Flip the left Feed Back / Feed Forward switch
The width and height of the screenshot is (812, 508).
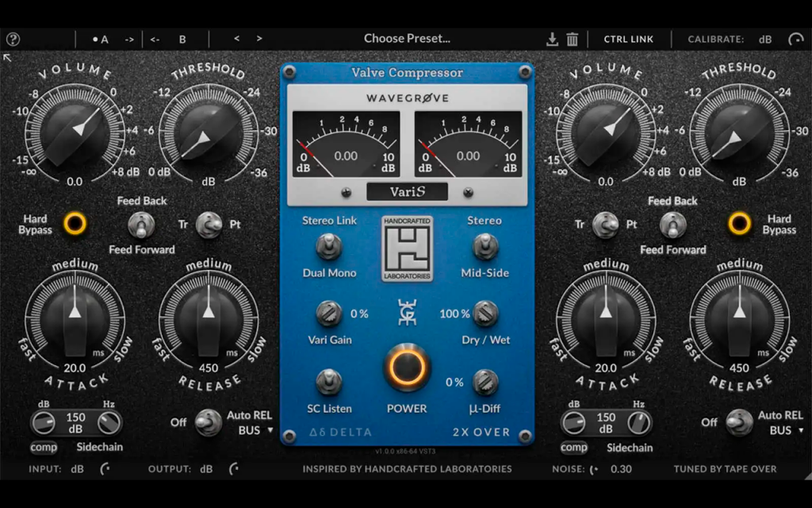point(141,225)
